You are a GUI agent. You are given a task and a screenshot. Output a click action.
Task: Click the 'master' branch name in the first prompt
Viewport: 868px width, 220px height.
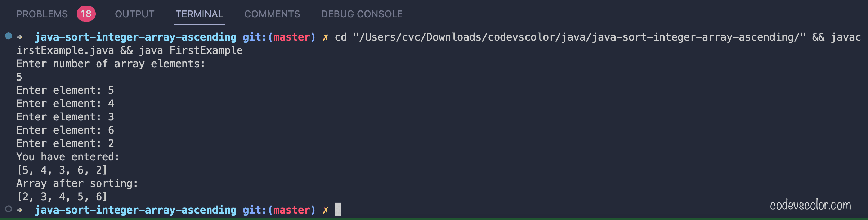click(291, 37)
